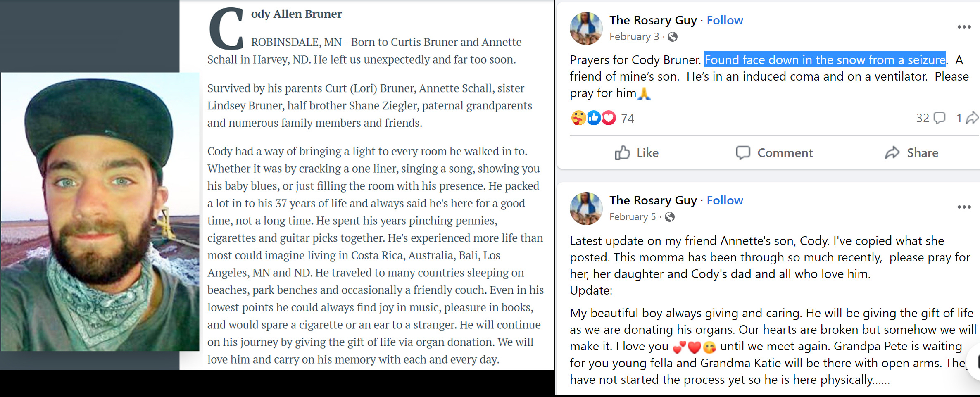980x397 pixels.
Task: Click the Share arrow icon
Action: (892, 153)
